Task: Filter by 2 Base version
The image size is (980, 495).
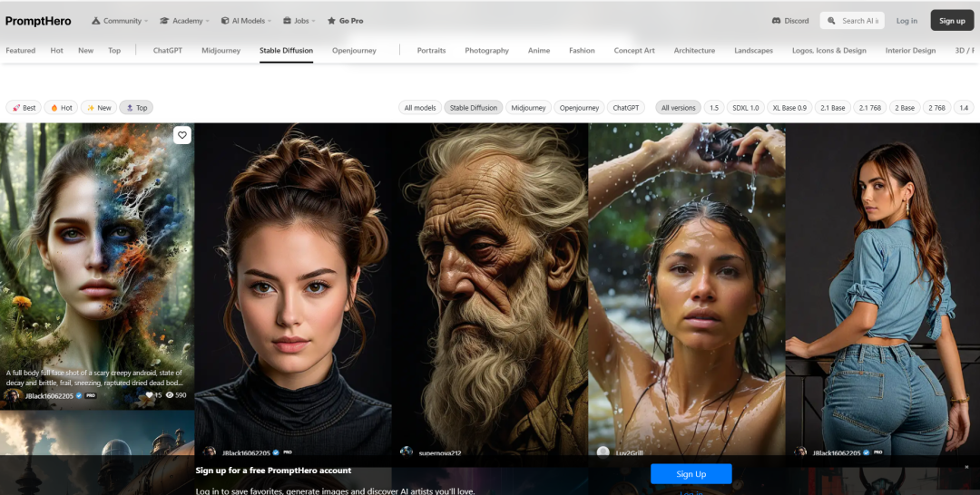Action: (905, 107)
